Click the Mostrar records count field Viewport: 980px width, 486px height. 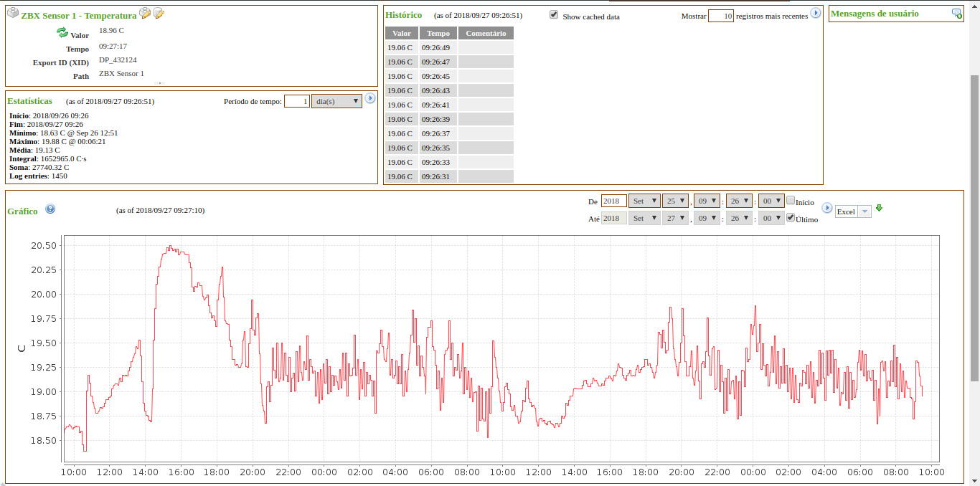721,16
